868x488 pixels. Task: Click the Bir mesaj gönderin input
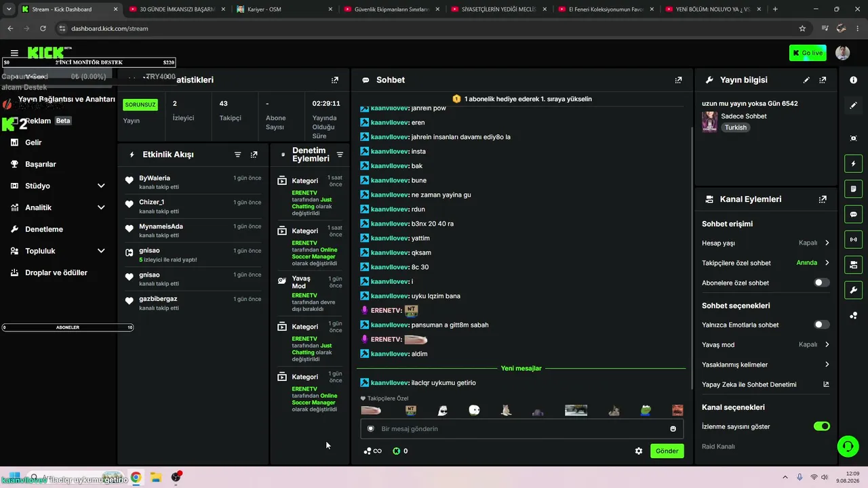(x=522, y=429)
